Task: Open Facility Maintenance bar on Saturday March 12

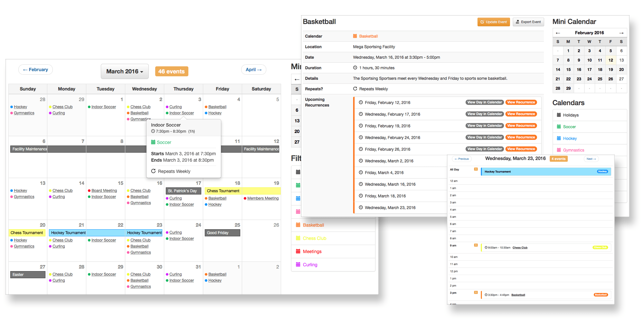Action: pos(261,149)
